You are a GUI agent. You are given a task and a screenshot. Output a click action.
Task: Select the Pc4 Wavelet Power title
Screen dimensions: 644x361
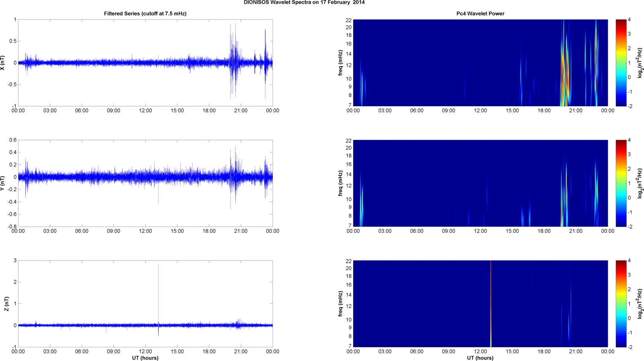tap(480, 14)
